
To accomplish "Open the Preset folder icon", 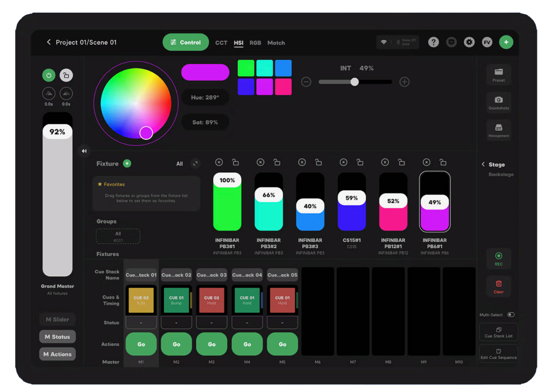I will point(498,74).
